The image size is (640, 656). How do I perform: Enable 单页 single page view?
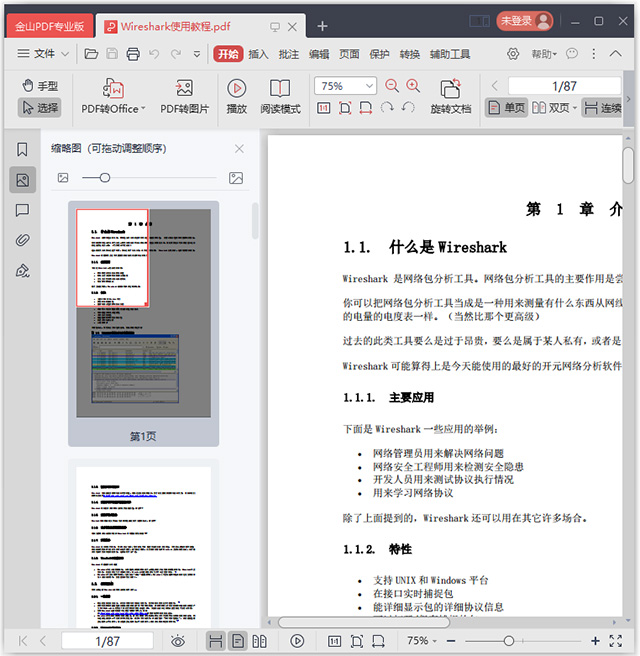506,108
